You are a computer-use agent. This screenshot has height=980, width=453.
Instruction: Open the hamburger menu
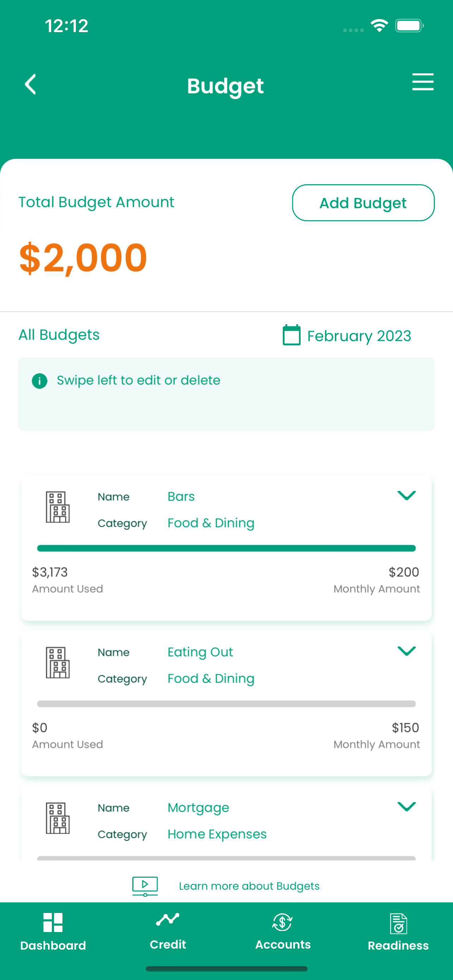pos(423,82)
